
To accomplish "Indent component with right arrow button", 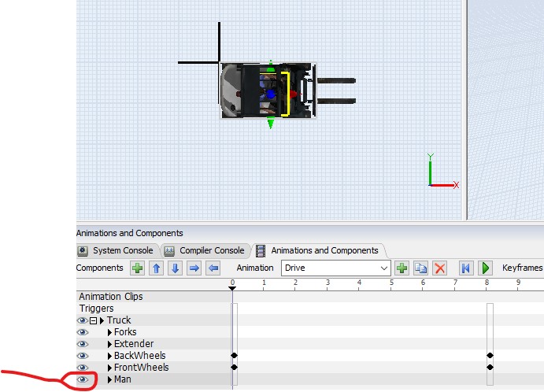I will 194,268.
